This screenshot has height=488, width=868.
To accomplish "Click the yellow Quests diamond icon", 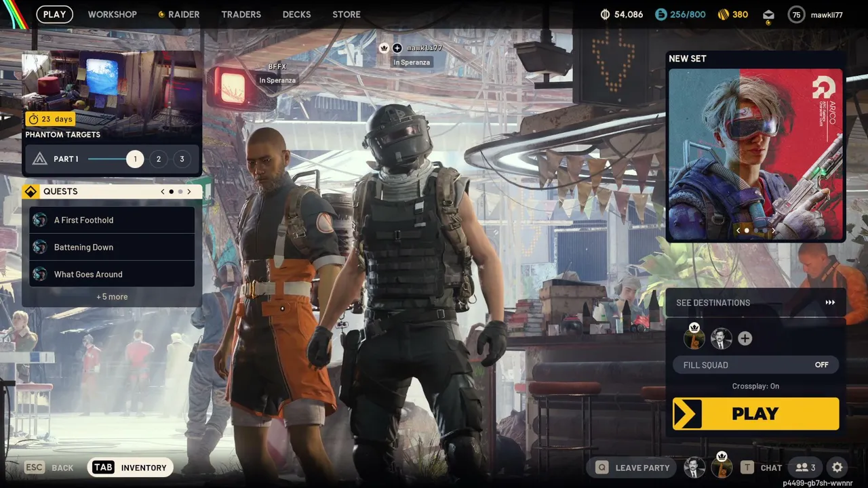I will pos(31,191).
